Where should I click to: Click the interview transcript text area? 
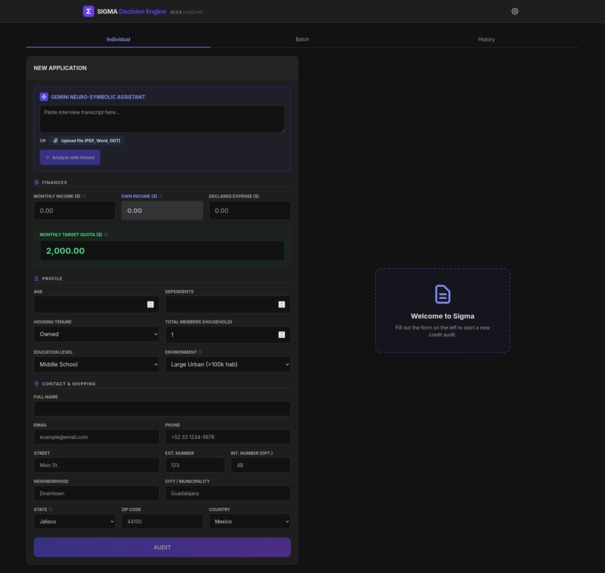tap(162, 119)
